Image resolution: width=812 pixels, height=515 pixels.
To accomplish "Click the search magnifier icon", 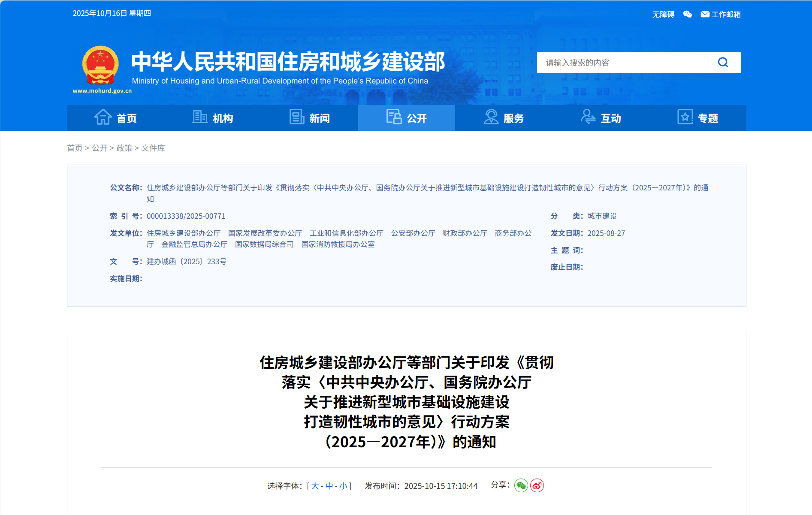I will (723, 63).
